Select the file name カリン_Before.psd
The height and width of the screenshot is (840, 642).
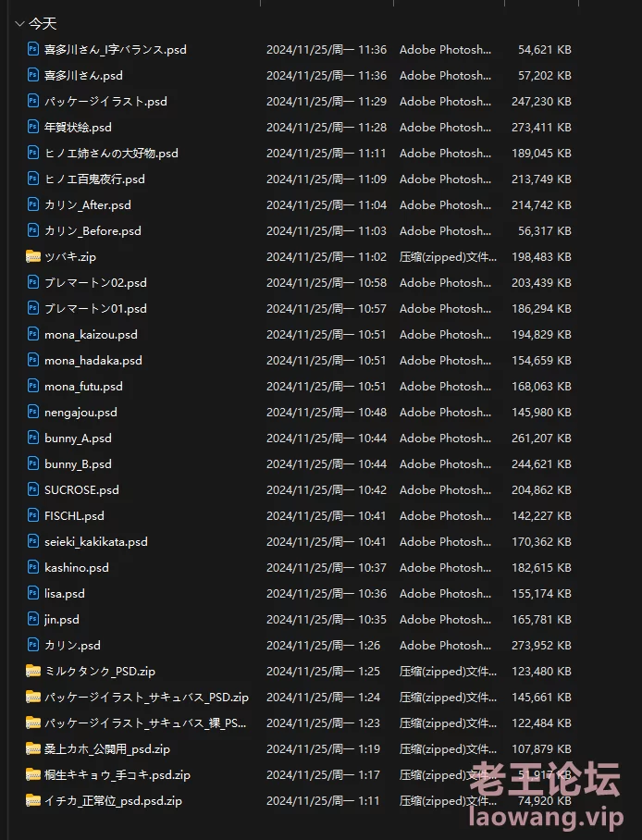pyautogui.click(x=93, y=231)
